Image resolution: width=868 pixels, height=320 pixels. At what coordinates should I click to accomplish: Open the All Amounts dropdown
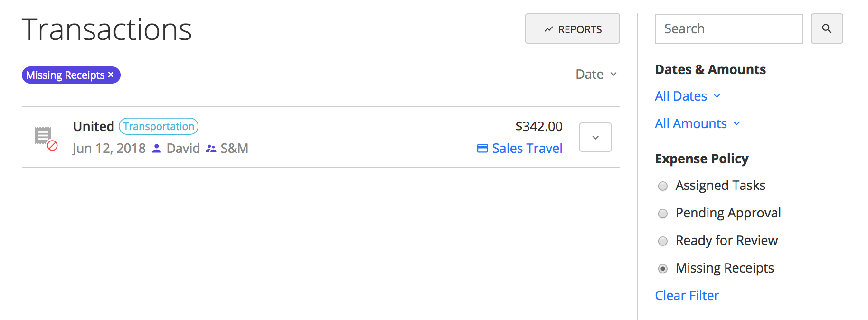click(698, 123)
